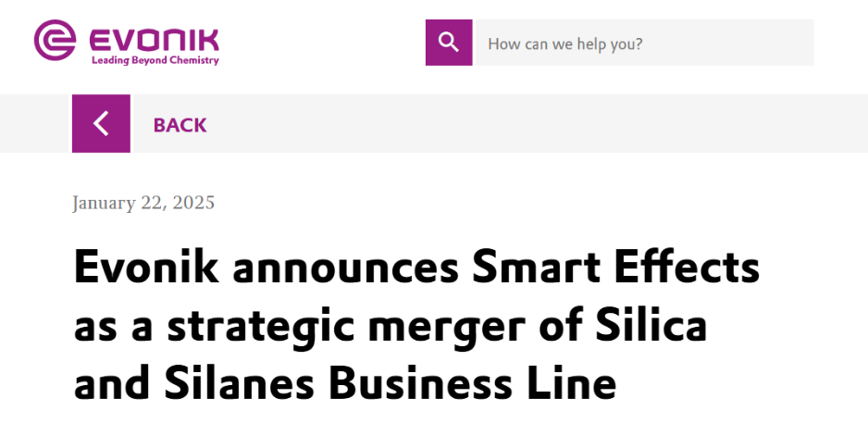
Task: Click the word Silanes in the headline
Action: point(239,382)
